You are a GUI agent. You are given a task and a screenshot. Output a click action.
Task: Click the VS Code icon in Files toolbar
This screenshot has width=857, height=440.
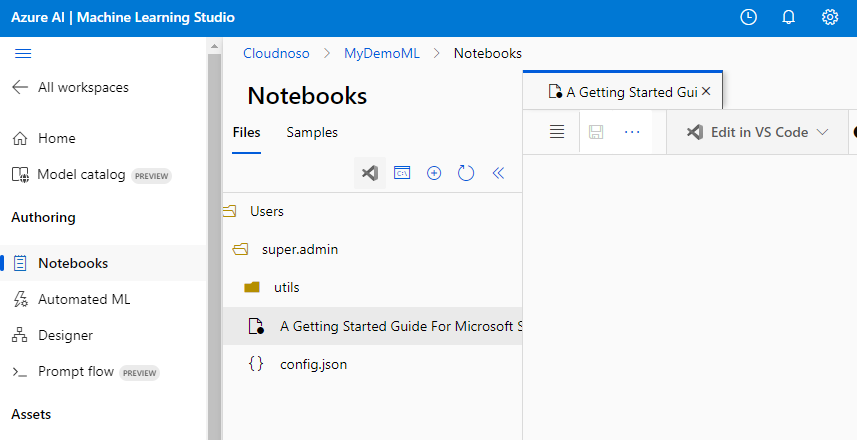[x=370, y=173]
